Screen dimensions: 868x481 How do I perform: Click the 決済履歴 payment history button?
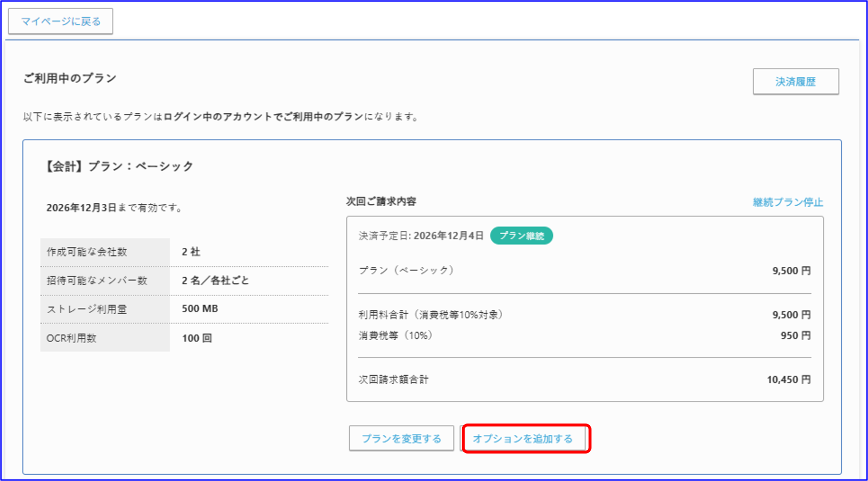click(x=796, y=82)
